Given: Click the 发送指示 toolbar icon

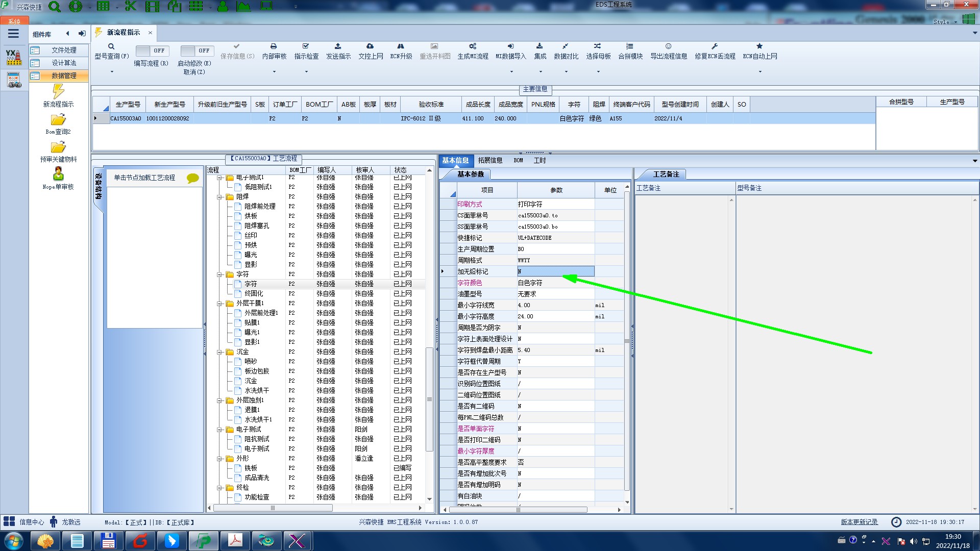Looking at the screenshot, I should [x=338, y=46].
